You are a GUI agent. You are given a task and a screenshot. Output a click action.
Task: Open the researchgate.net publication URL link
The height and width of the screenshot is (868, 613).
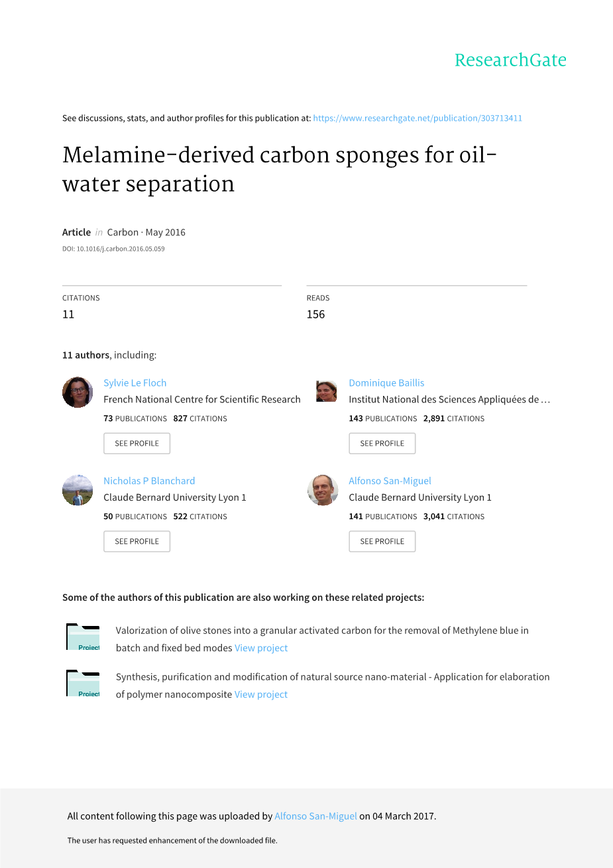tap(418, 118)
